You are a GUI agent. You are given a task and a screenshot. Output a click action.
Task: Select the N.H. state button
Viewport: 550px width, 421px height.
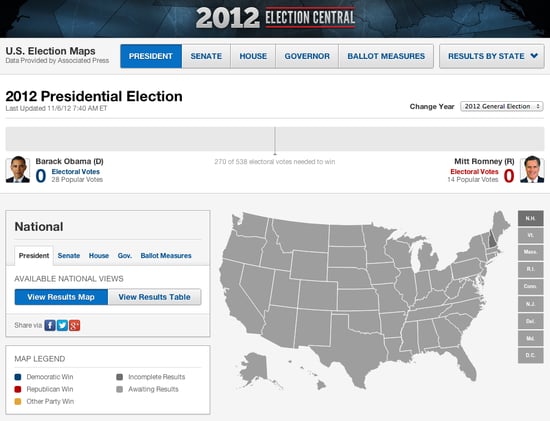(530, 218)
